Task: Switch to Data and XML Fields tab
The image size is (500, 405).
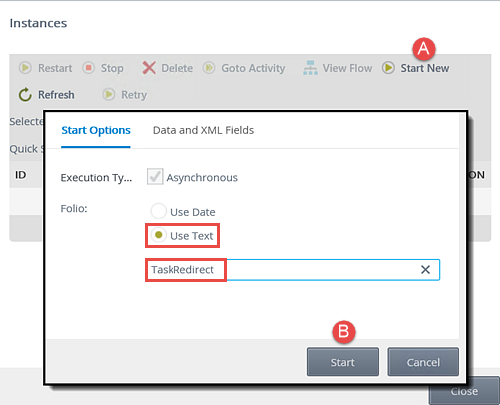Action: click(x=203, y=130)
